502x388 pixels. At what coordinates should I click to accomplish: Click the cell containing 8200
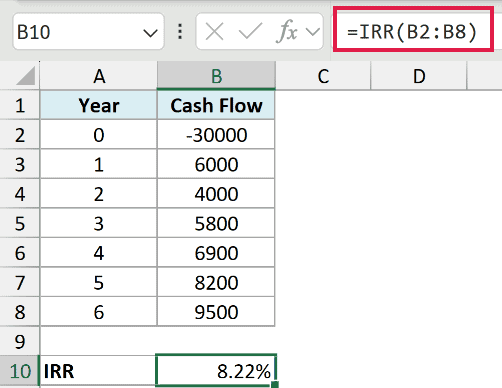216,282
